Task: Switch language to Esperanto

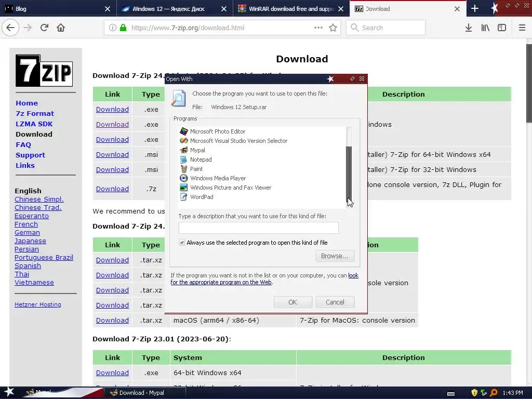Action: point(32,216)
